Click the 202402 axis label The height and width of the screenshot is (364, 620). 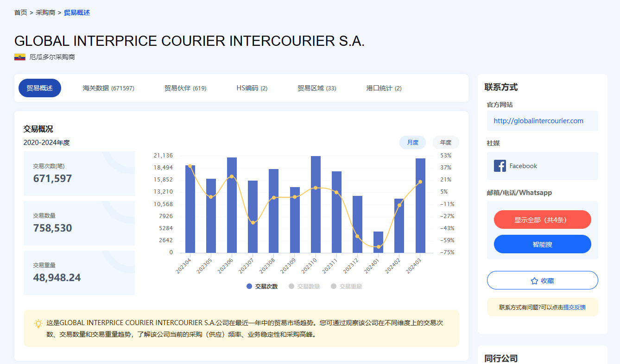[393, 266]
